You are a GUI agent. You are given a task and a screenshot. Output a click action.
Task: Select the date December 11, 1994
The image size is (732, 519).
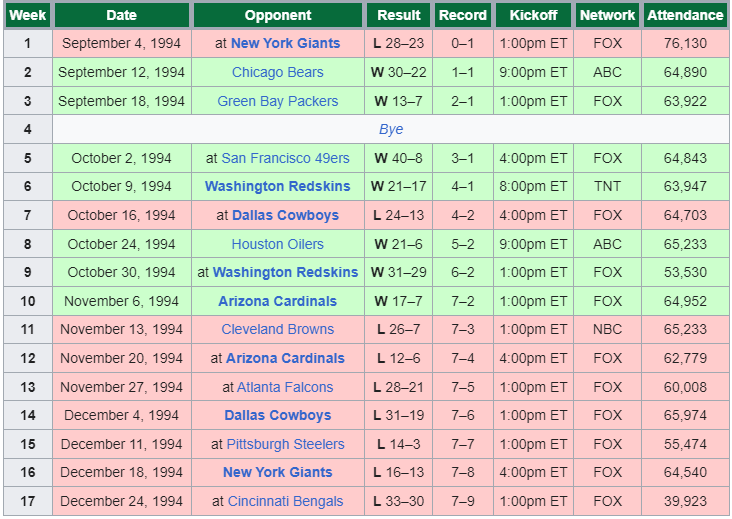pyautogui.click(x=121, y=444)
